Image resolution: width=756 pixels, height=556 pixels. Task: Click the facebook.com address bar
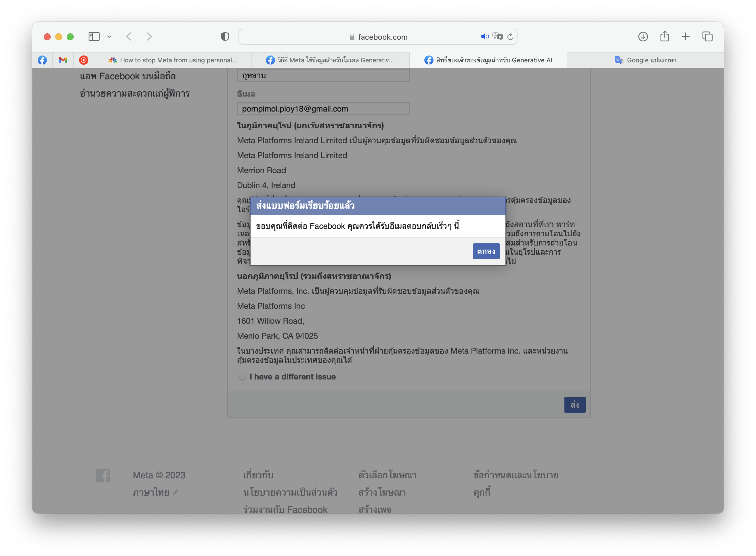[x=382, y=37]
